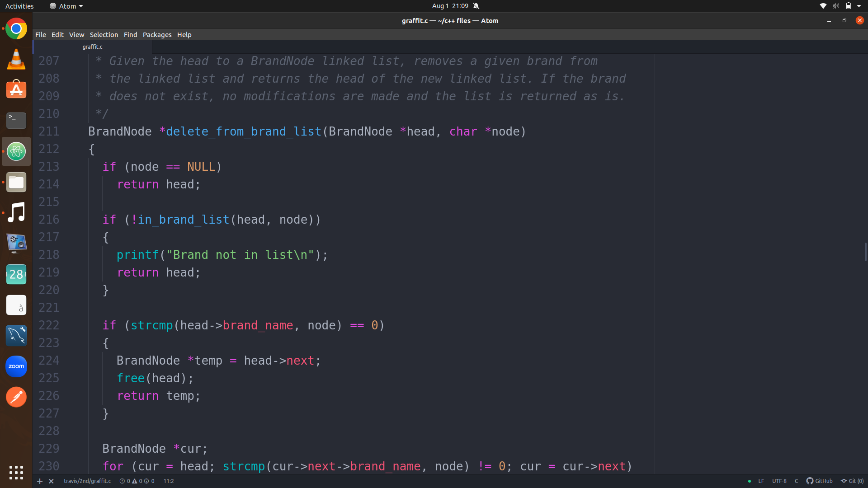Click "BrandNode *cur;" on line 229
Screen dimensions: 868x488
coord(155,449)
